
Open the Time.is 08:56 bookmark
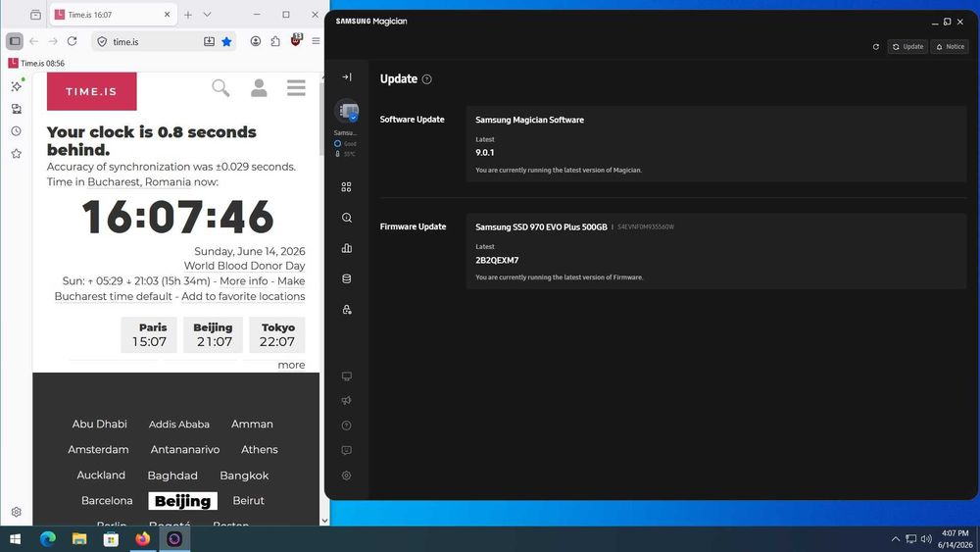pos(36,63)
